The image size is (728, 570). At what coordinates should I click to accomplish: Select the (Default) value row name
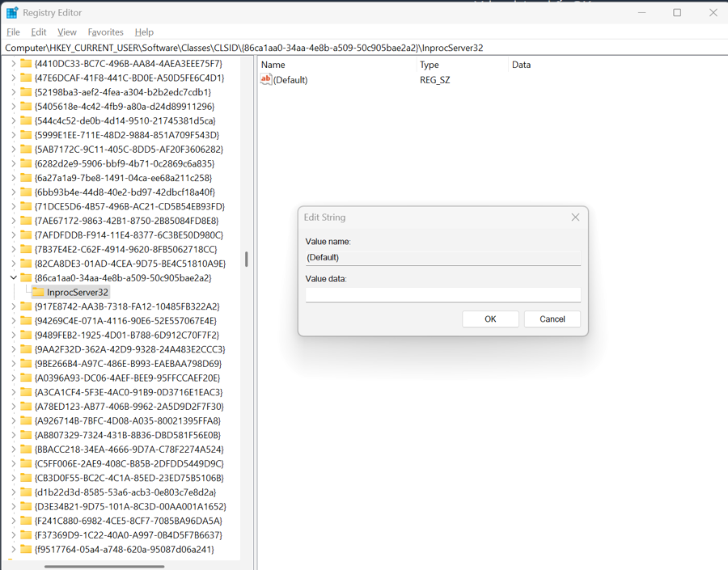tap(290, 80)
